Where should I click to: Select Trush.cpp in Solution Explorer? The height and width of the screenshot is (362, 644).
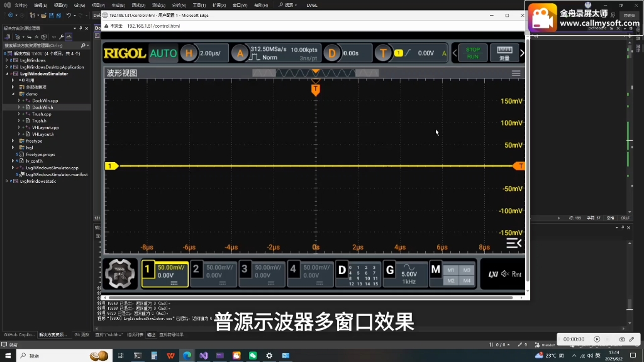coord(42,114)
